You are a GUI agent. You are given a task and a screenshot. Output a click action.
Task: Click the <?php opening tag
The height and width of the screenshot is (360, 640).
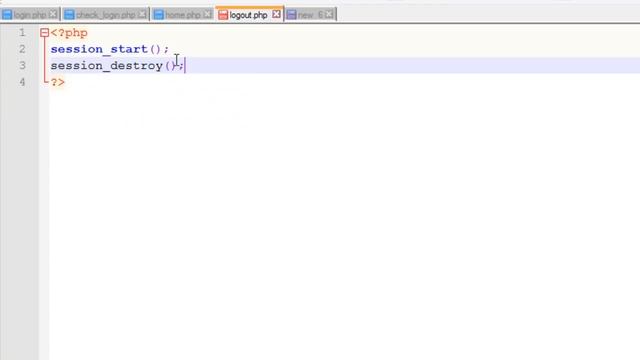tap(69, 33)
